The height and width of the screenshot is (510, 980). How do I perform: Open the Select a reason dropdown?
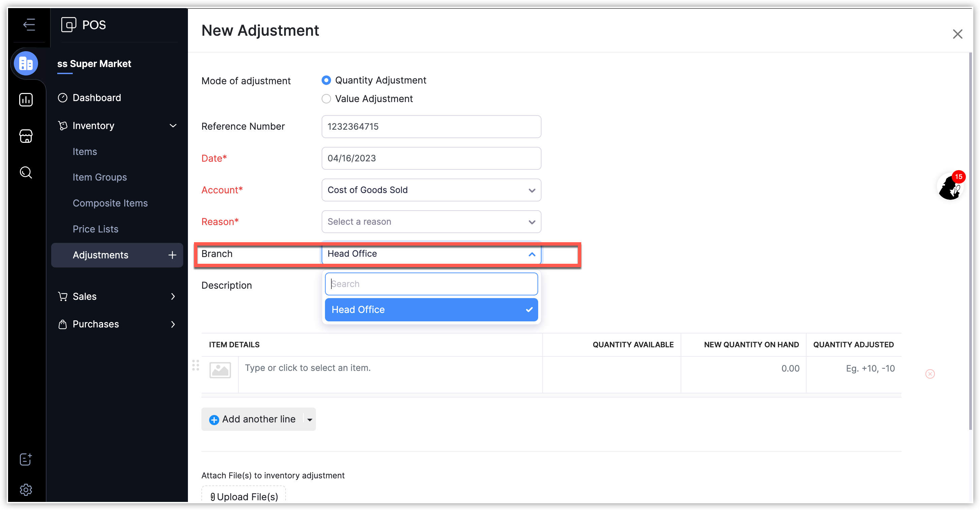pyautogui.click(x=431, y=222)
